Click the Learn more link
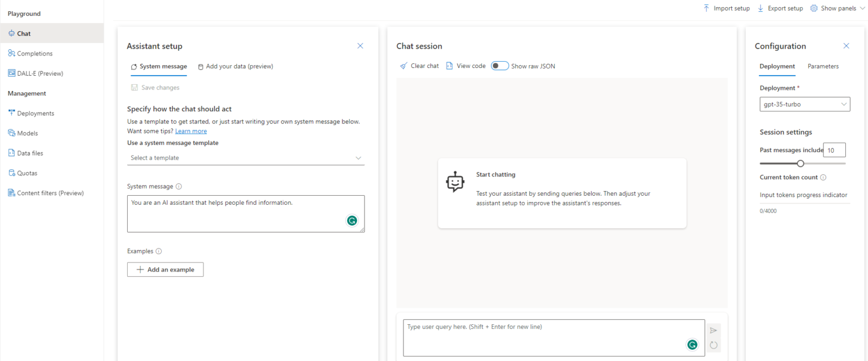 (x=190, y=131)
